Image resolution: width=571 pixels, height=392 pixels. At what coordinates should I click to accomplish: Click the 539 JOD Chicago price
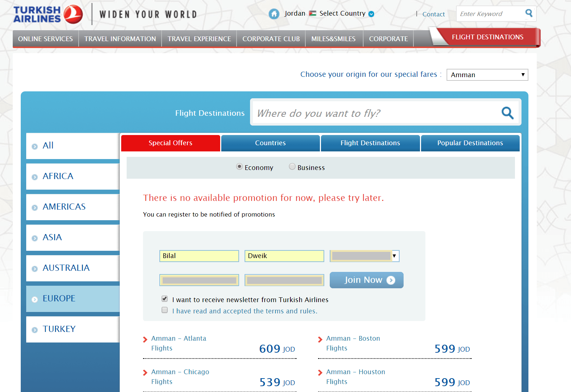pos(277,382)
